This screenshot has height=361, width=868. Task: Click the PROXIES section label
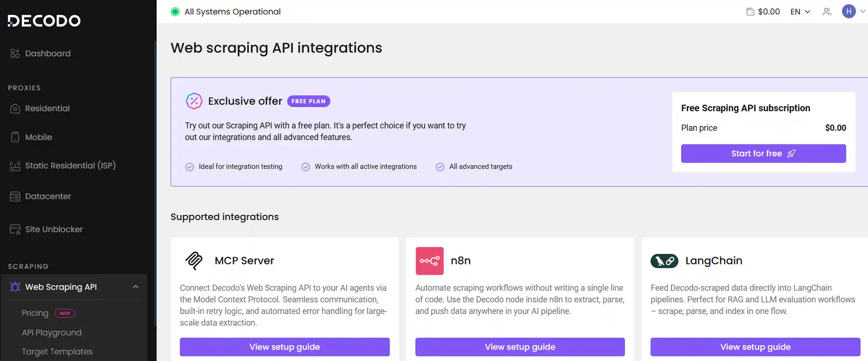point(24,88)
